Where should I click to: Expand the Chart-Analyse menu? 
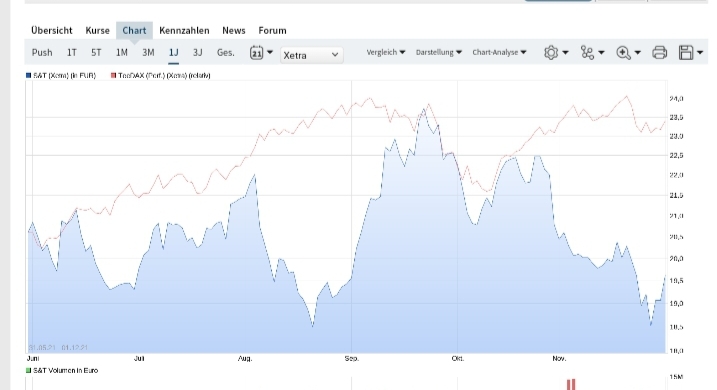499,52
